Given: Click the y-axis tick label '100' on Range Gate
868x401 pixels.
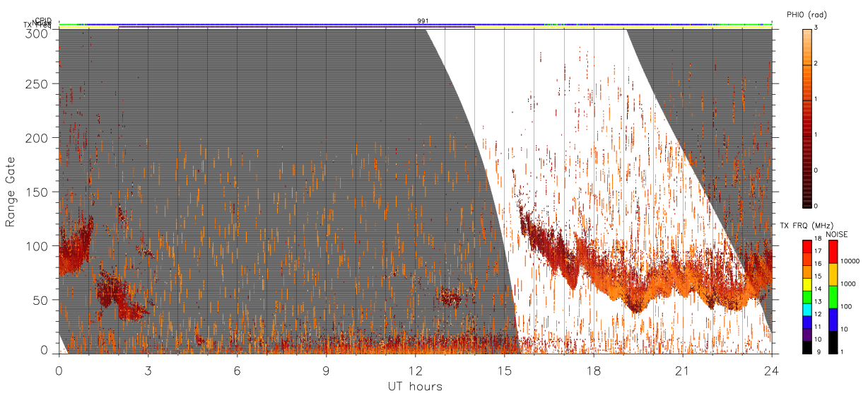Looking at the screenshot, I should pyautogui.click(x=37, y=245).
